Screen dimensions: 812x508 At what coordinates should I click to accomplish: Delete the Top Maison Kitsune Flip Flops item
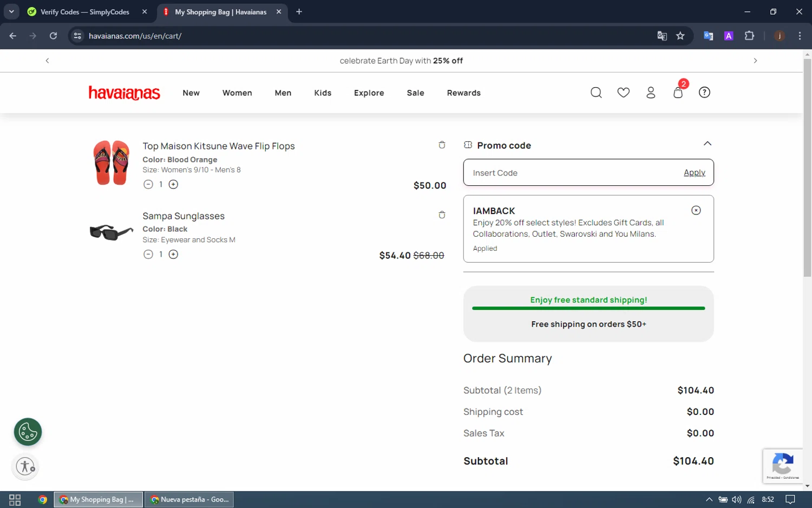(x=442, y=145)
